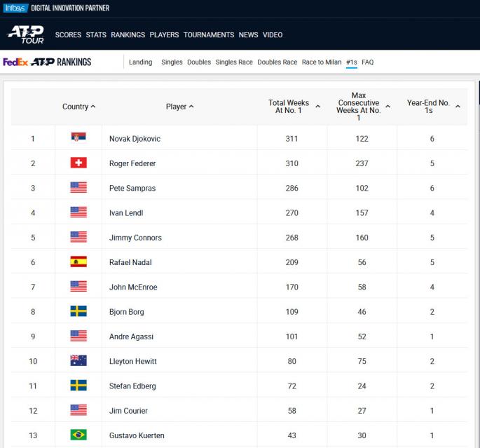
Task: Sort table by Player column header
Action: click(179, 107)
